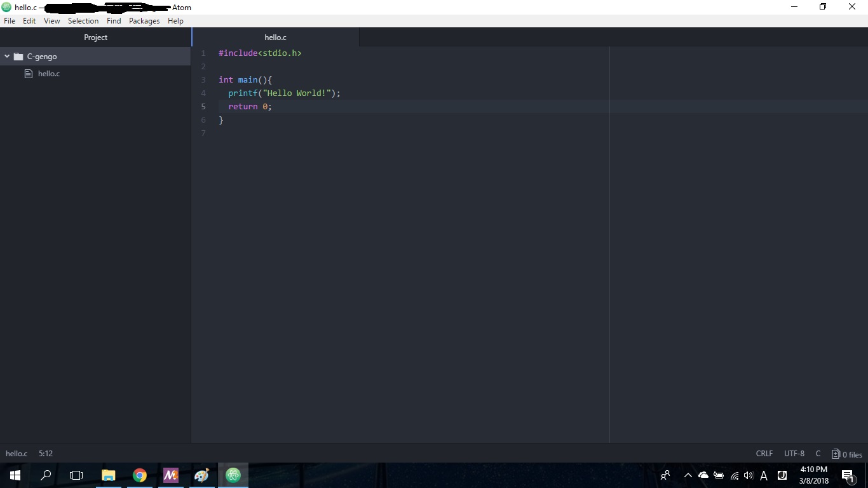The height and width of the screenshot is (488, 868).
Task: Click cursor position 5:12 in status bar
Action: pyautogui.click(x=46, y=454)
